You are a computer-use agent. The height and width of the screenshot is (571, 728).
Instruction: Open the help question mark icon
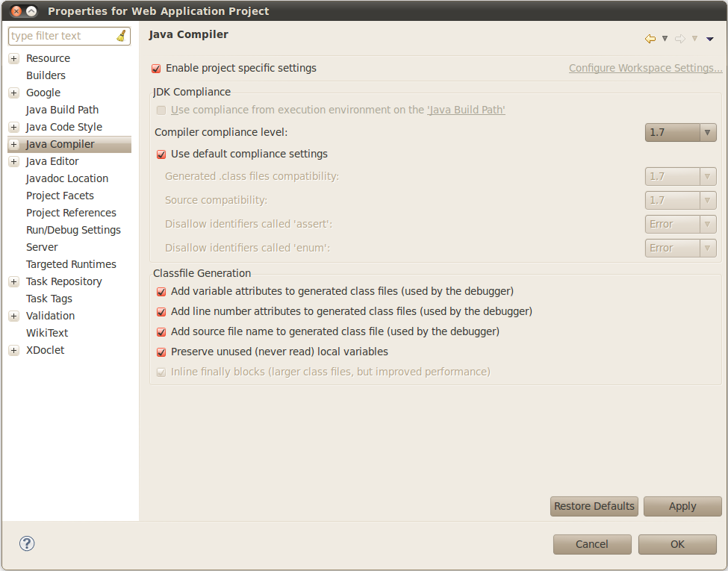(27, 543)
